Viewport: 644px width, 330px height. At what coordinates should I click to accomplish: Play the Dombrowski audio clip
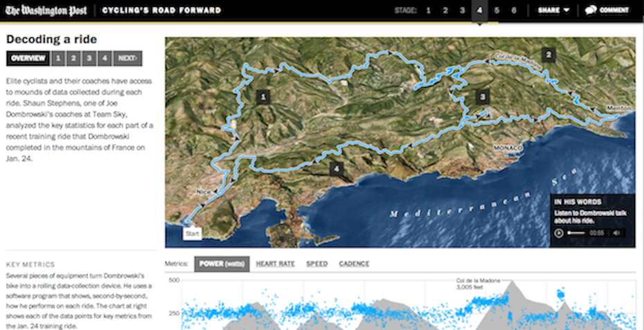click(x=558, y=233)
